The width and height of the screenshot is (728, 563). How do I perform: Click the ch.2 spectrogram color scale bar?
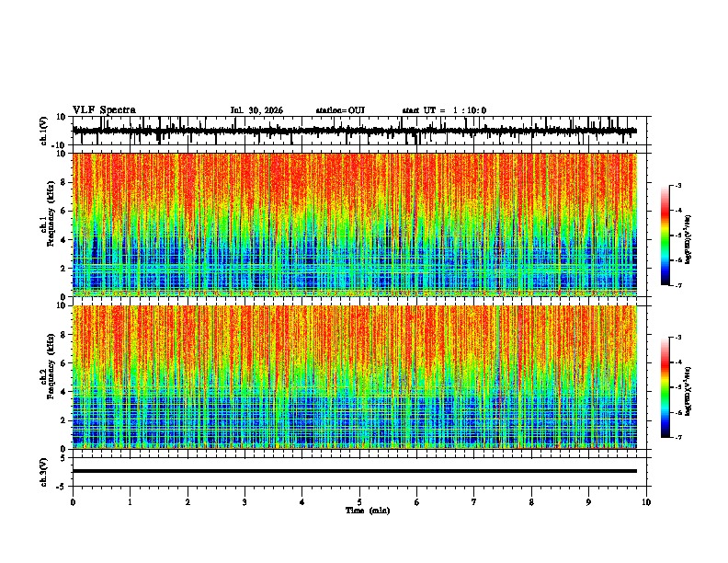665,387
